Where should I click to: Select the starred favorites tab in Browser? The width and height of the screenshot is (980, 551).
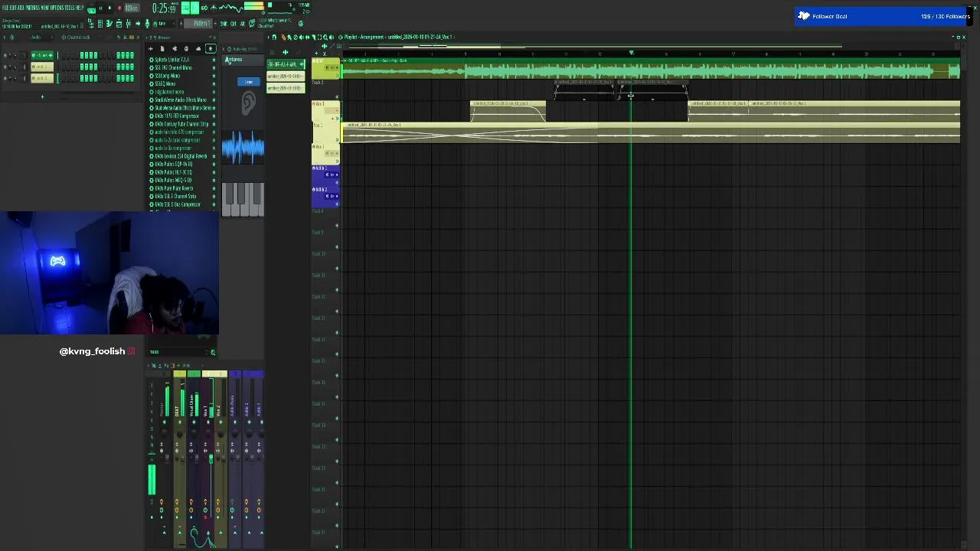pos(211,49)
